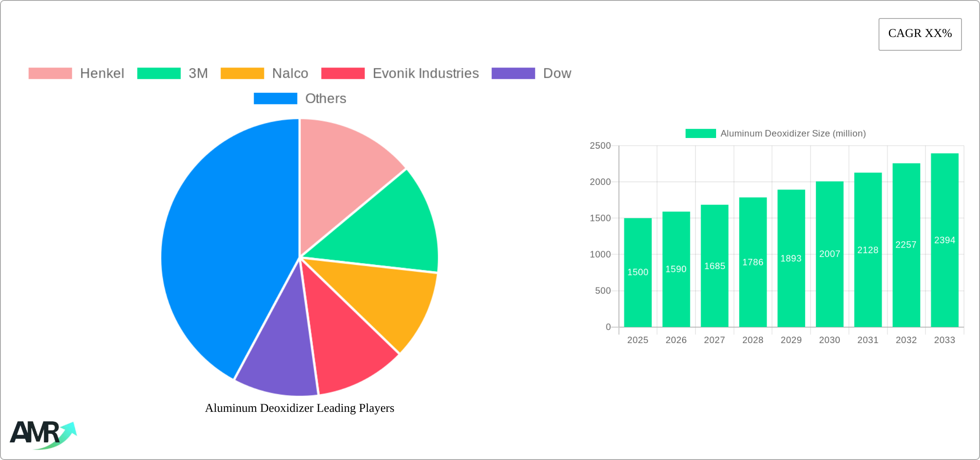980x460 pixels.
Task: Click the Aluminum Deoxidizer Leading Players caption
Action: [300, 408]
